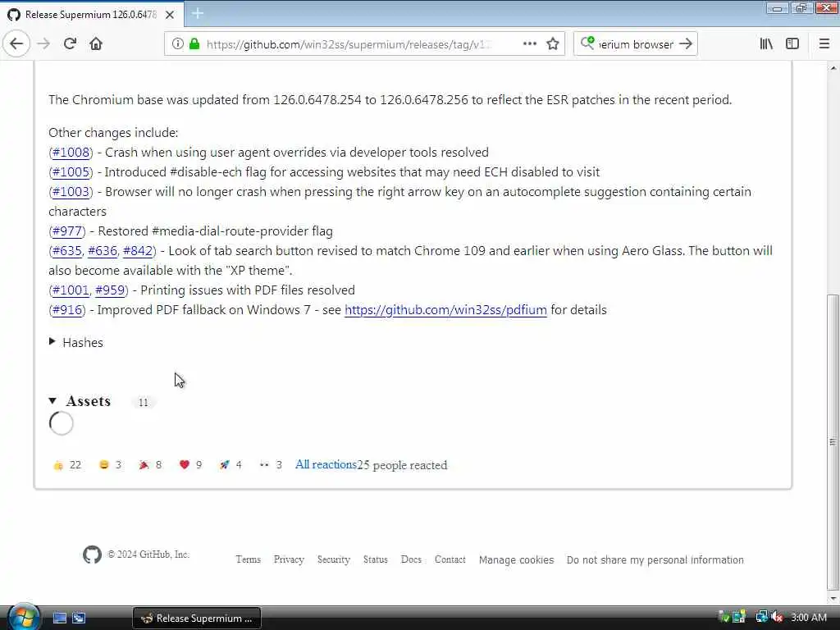Screen dimensions: 840x630
Task: Open the browser home page
Action: (96, 44)
